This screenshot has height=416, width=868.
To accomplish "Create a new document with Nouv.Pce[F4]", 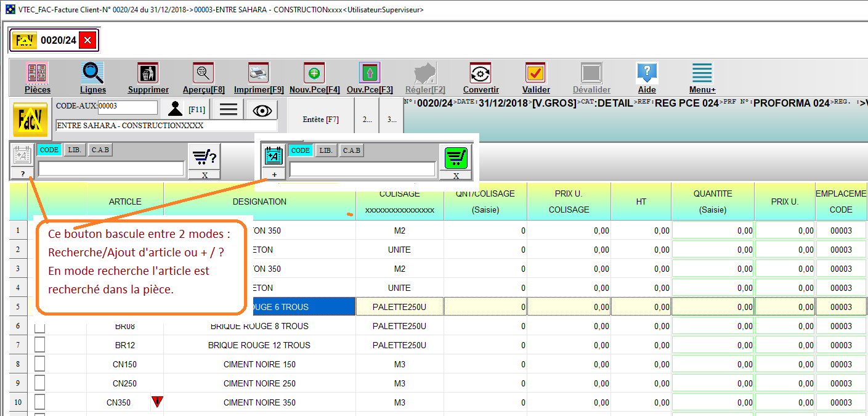I will click(x=314, y=73).
